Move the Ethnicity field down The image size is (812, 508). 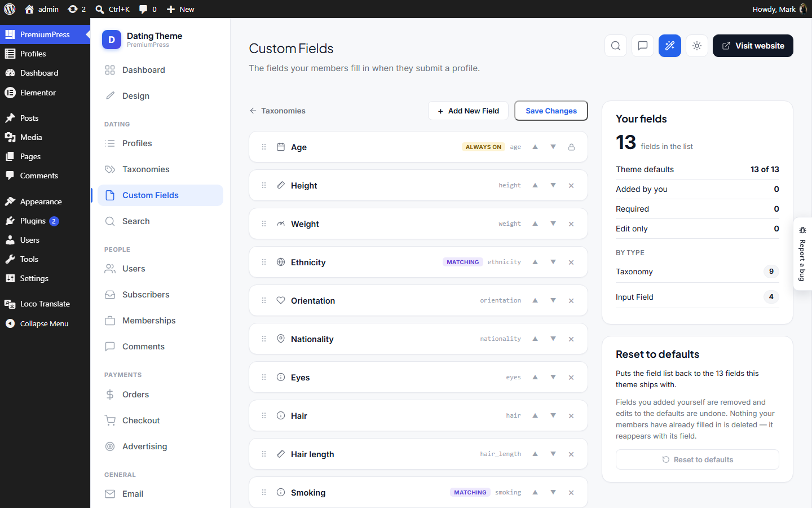[553, 262]
